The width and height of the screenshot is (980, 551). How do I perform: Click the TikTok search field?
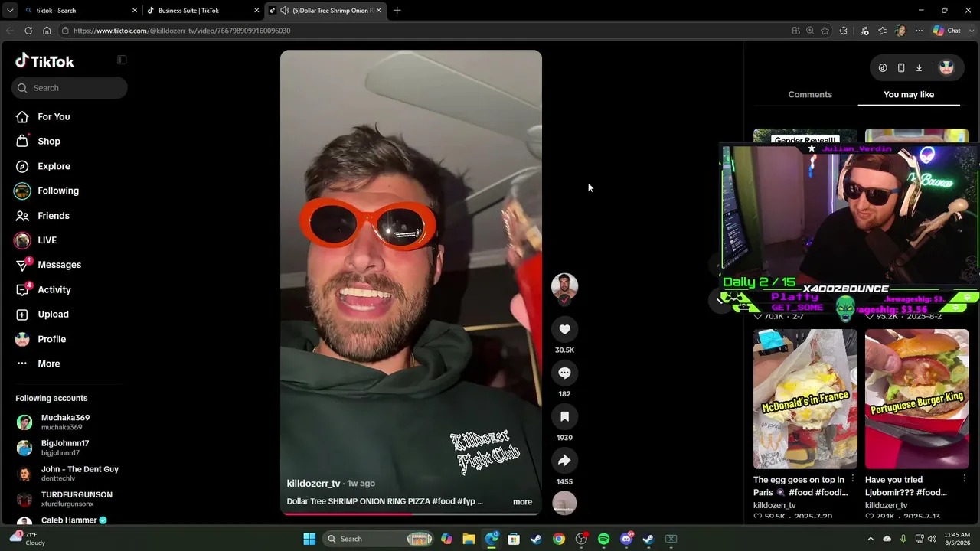tap(69, 88)
